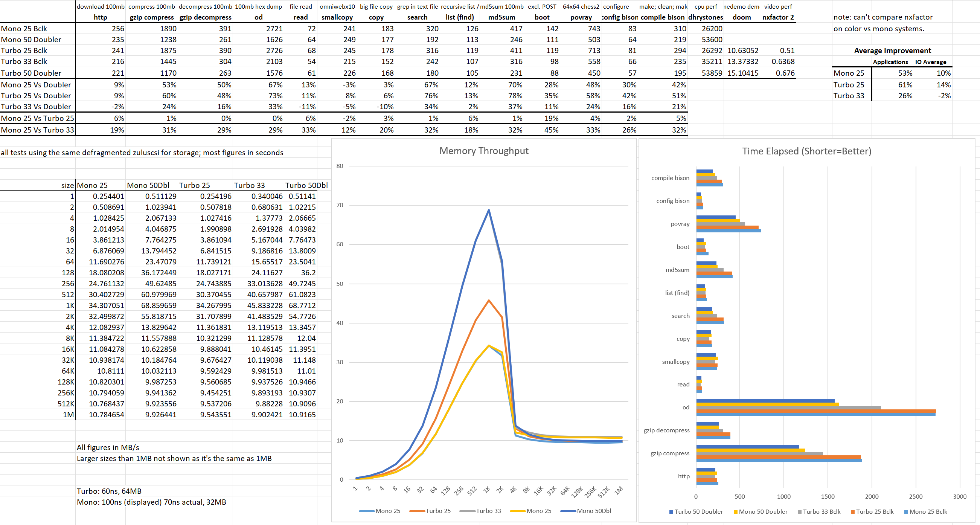Select Turbo 25 legend entry in line chart
This screenshot has height=525, width=980.
click(x=438, y=511)
